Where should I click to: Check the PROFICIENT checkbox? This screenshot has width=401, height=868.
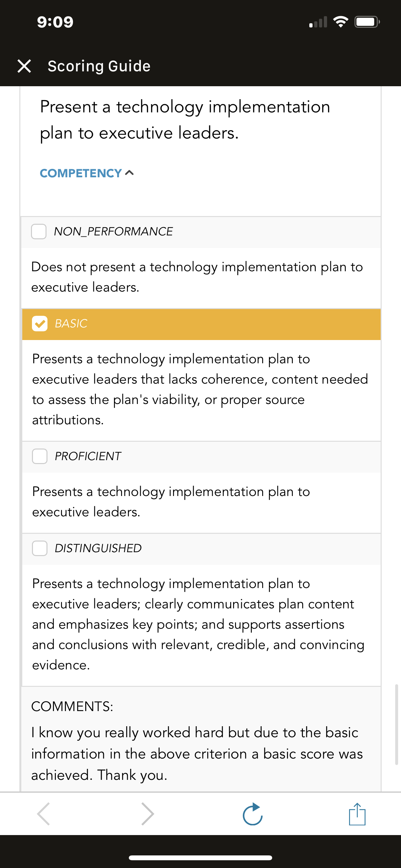click(40, 456)
